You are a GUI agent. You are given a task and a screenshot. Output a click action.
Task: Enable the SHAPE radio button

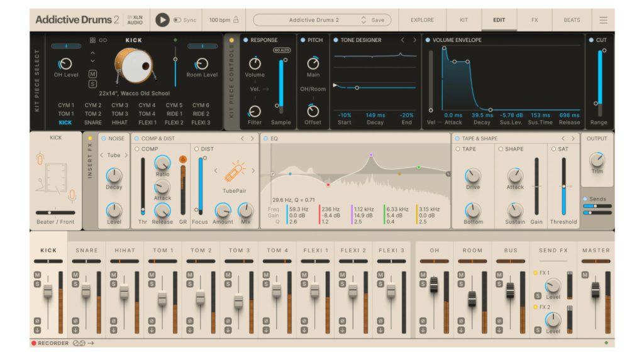tap(500, 148)
